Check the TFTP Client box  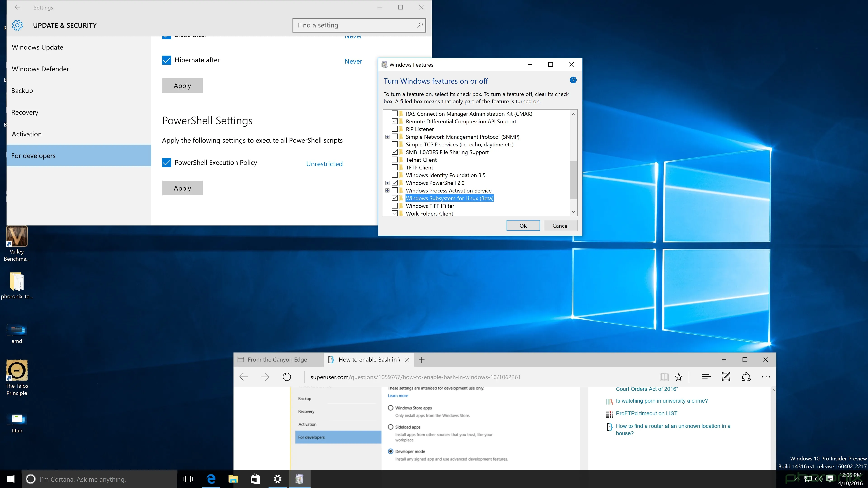[x=395, y=167]
